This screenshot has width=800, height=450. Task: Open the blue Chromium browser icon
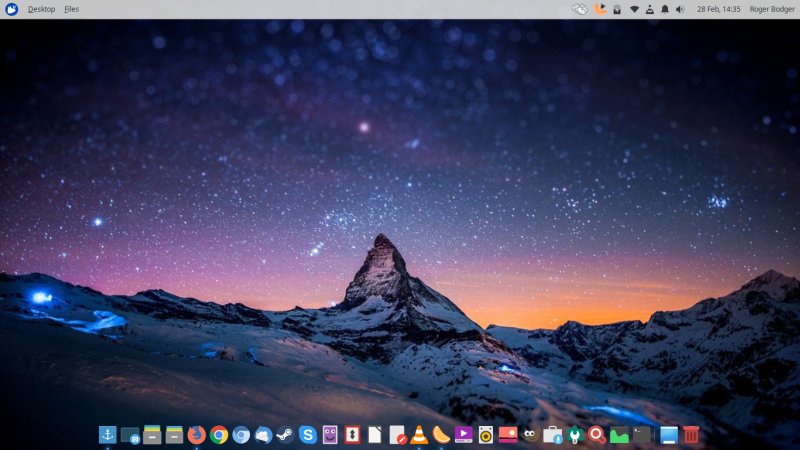coord(241,435)
